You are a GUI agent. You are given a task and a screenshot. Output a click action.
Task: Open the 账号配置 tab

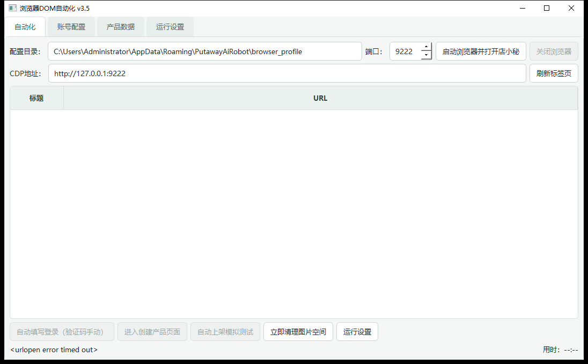(71, 27)
